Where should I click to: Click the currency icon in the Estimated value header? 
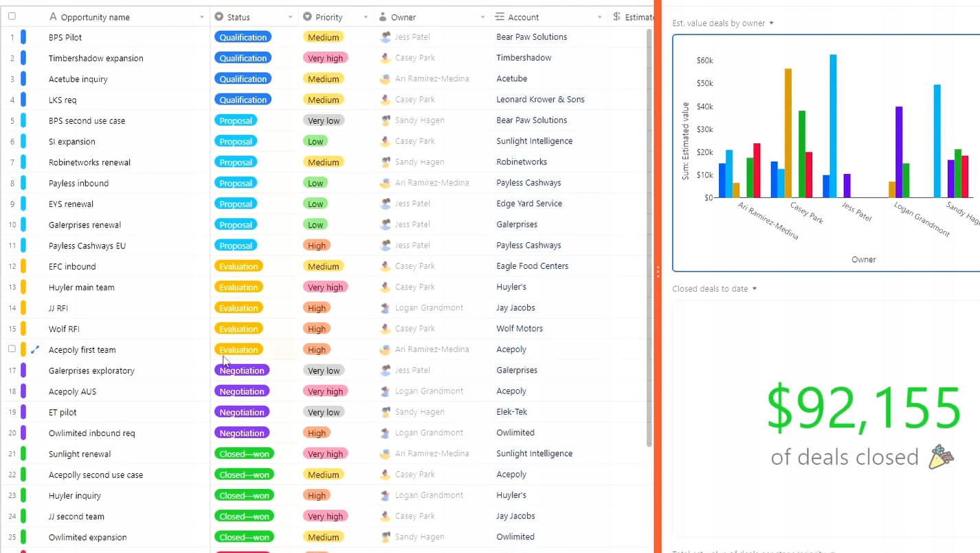(x=616, y=17)
